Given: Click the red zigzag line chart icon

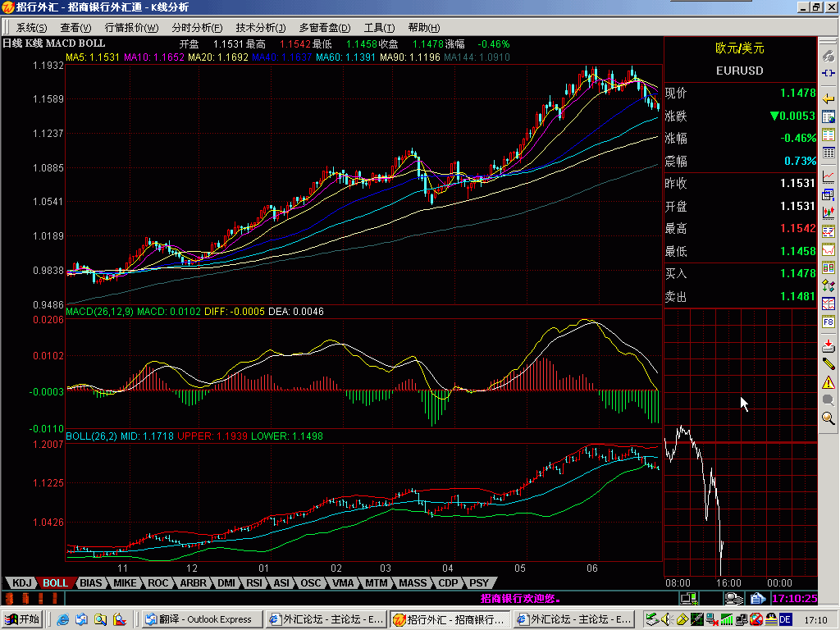Looking at the screenshot, I should (x=829, y=249).
